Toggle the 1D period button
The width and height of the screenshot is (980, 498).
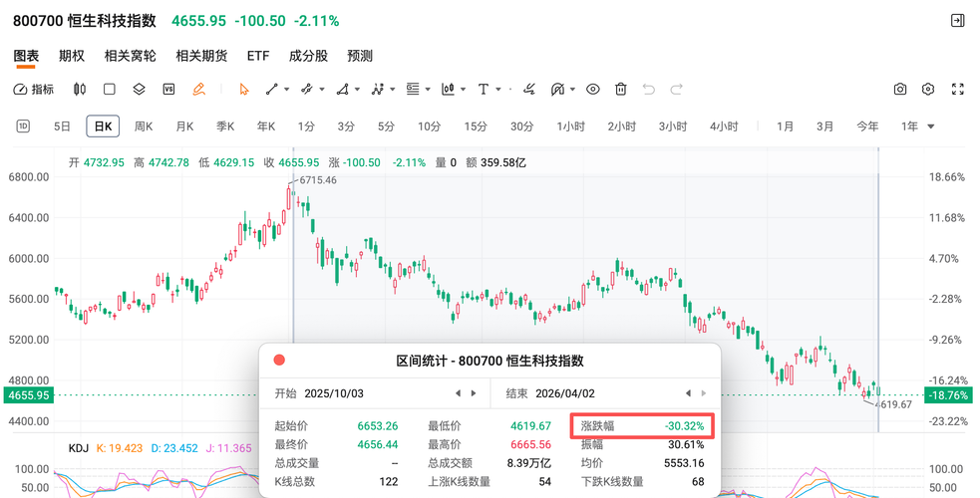click(23, 126)
